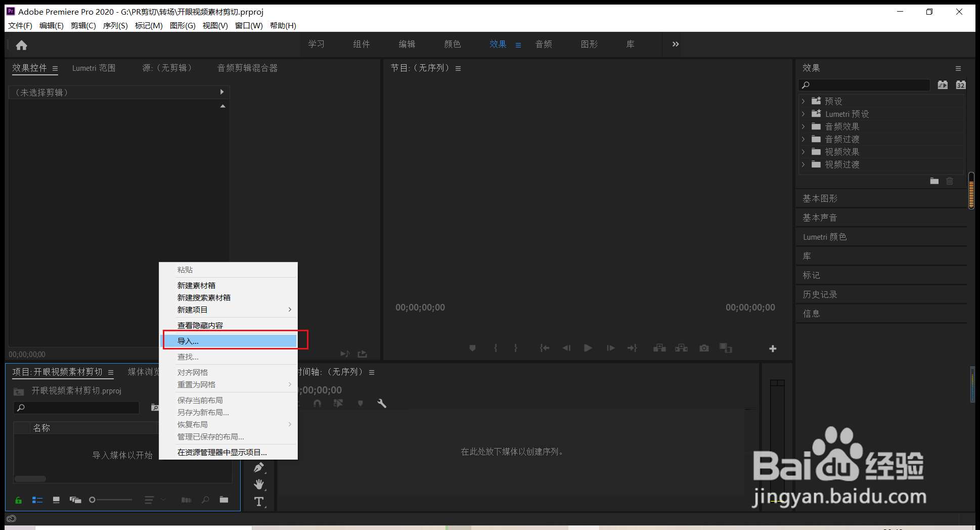Click the Home icon
The height and width of the screenshot is (530, 980).
tap(21, 46)
